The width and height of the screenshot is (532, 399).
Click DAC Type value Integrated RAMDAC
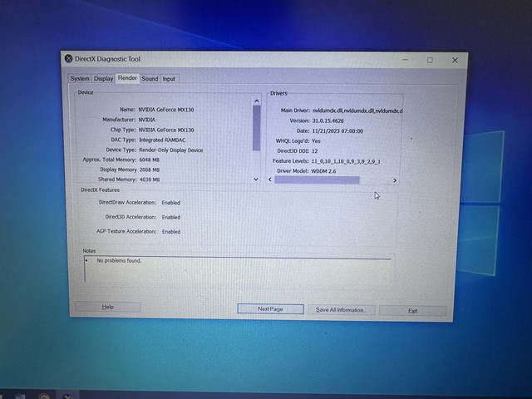tap(162, 140)
